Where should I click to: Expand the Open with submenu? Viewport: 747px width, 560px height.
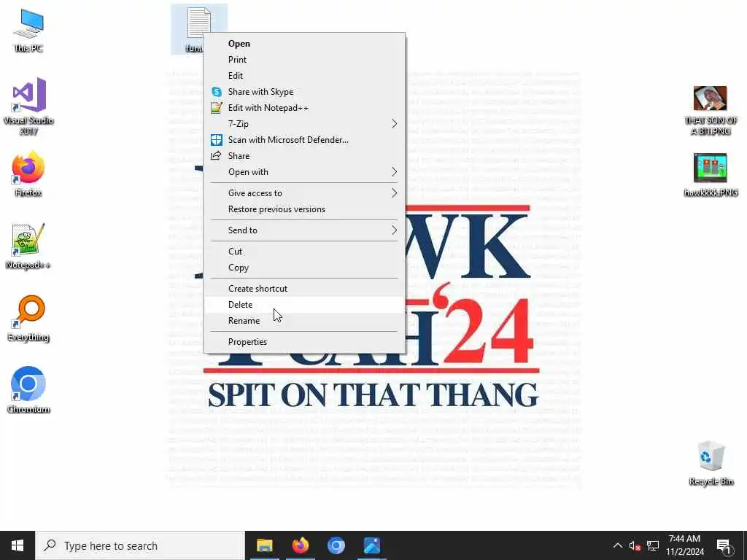point(304,172)
